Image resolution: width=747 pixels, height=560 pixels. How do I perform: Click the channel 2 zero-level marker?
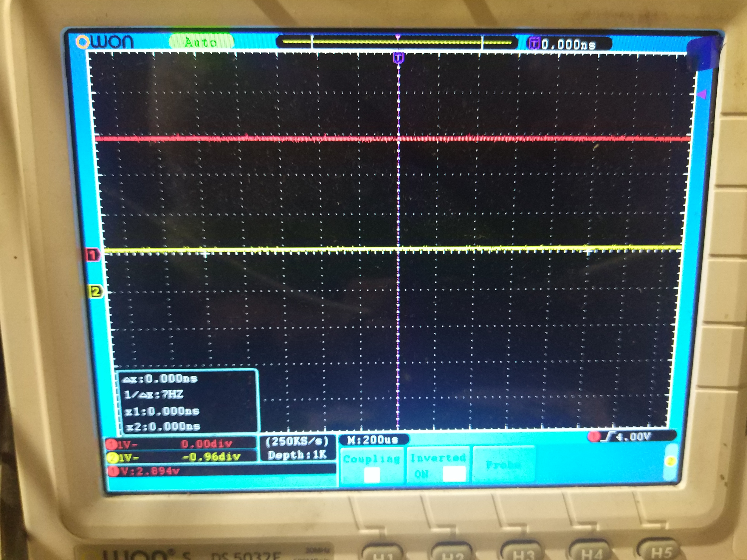(x=96, y=291)
